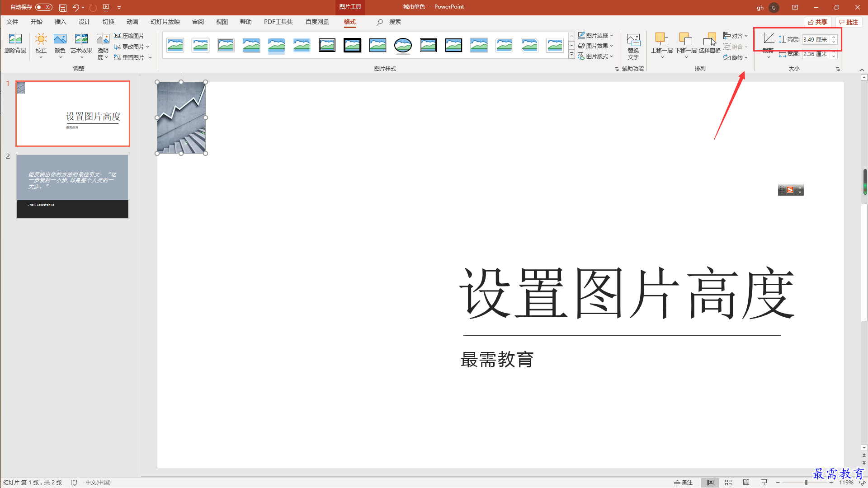The width and height of the screenshot is (868, 488).
Task: Click the Save icon in title bar
Action: pyautogui.click(x=63, y=8)
